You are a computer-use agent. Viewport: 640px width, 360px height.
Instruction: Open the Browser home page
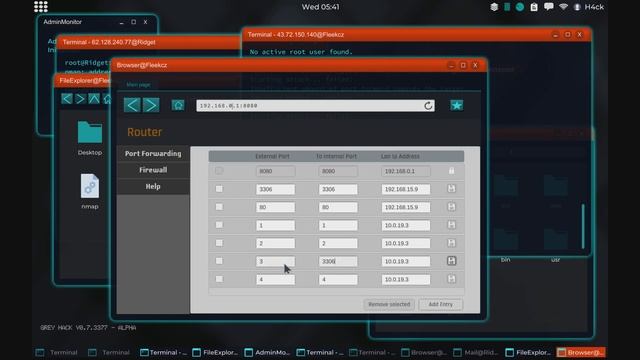point(178,105)
